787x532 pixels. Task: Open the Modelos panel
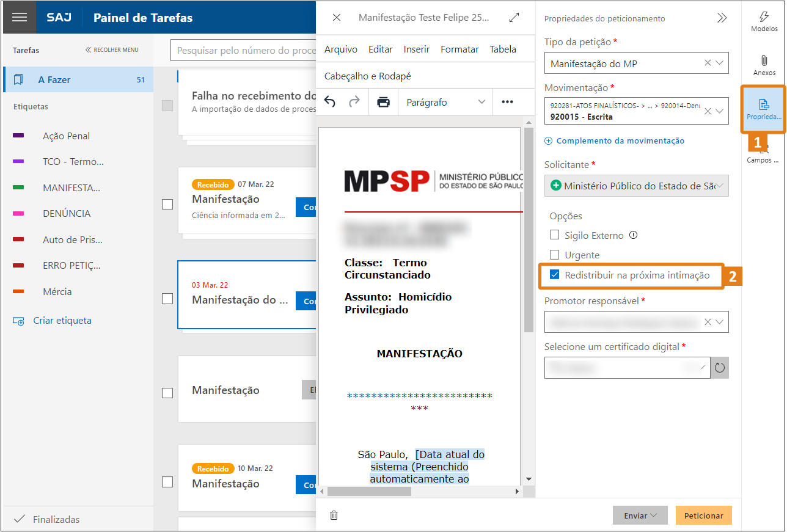click(x=764, y=21)
